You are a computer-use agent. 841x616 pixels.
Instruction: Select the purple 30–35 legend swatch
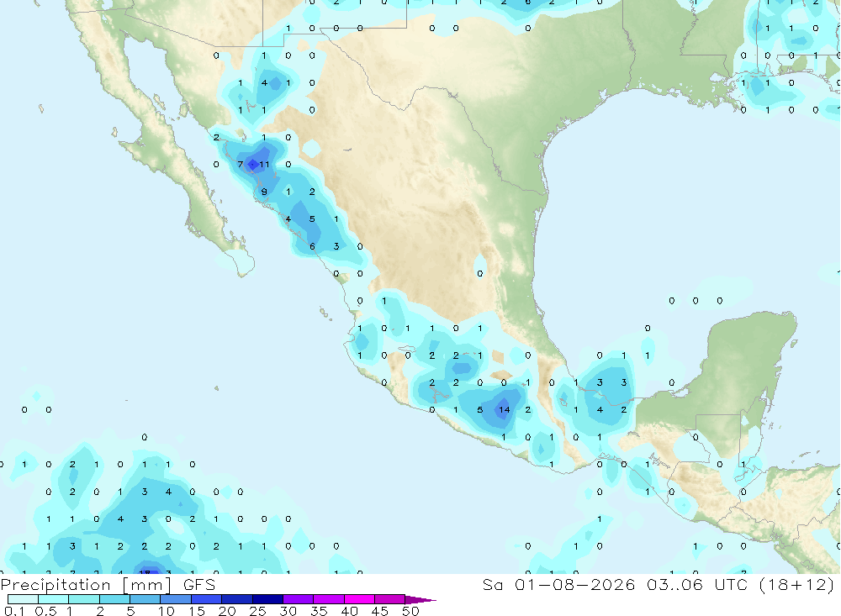coord(298,599)
